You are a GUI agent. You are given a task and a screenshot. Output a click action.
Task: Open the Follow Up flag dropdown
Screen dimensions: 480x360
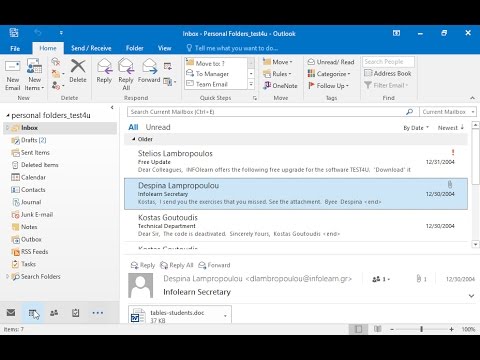coord(328,86)
